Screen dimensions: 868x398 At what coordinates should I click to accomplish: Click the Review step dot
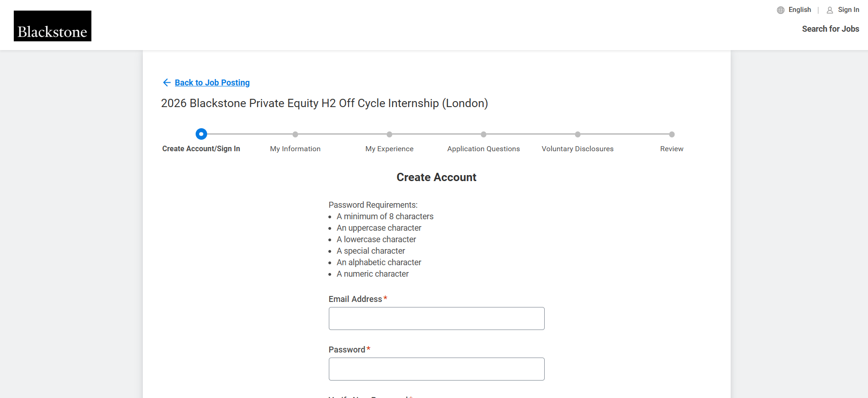672,134
